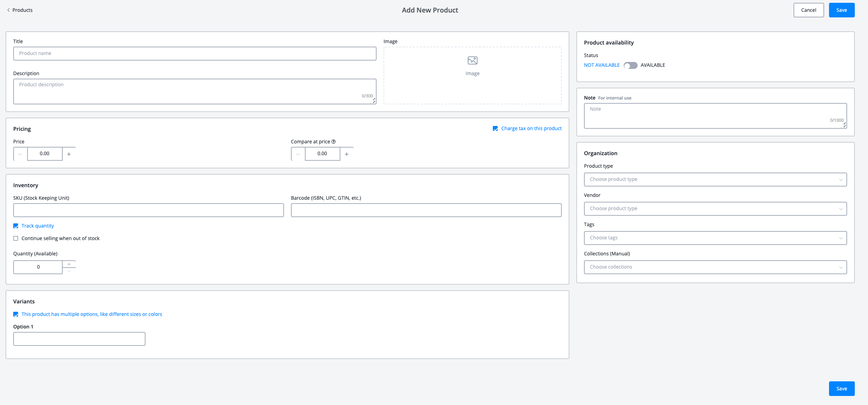This screenshot has width=868, height=405.
Task: Click the track quantity checkbox icon
Action: [x=16, y=226]
